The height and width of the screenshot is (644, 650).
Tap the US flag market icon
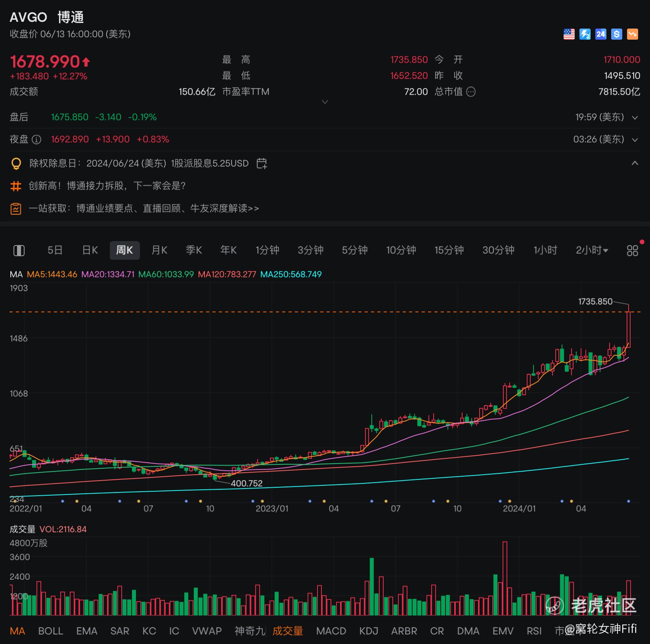pos(569,34)
